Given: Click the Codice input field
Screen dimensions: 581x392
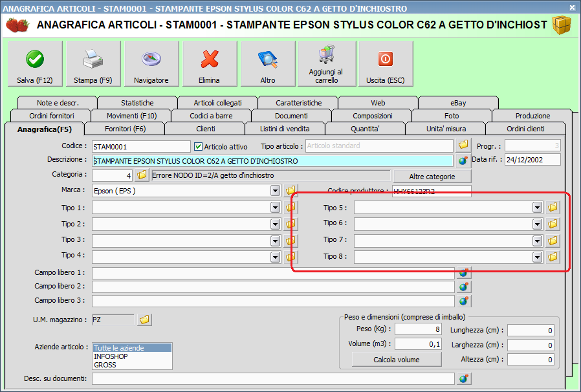Looking at the screenshot, I should click(141, 147).
